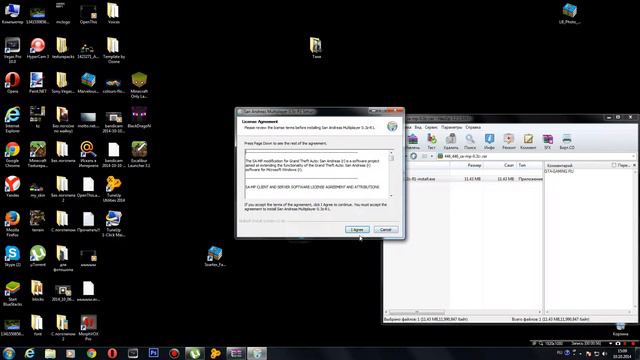Click the Find (Поиск) magnifier icon in WinRAR
640x360 pixels.
coord(470,141)
